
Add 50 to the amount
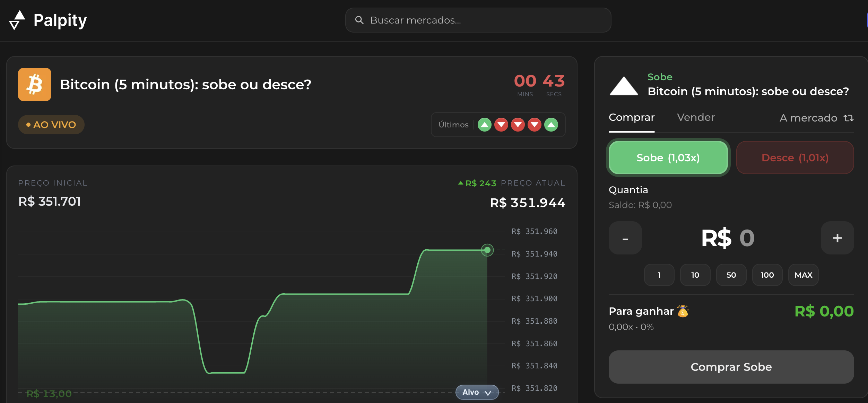[x=731, y=275]
